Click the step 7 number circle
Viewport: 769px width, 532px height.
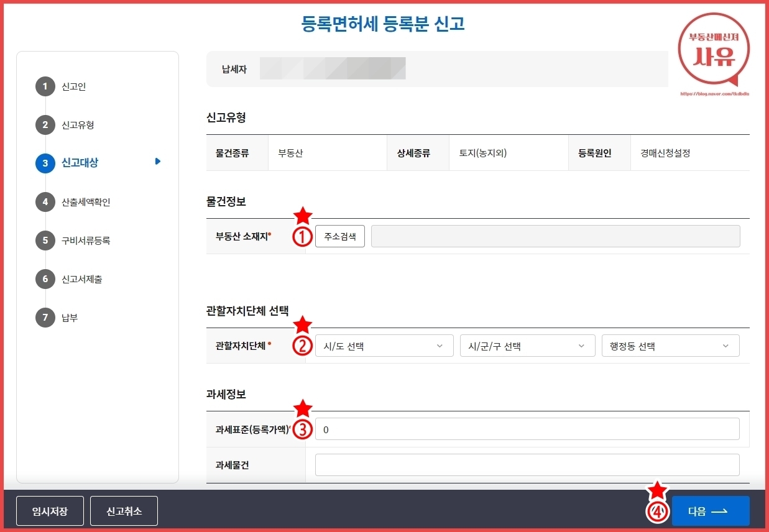pos(45,318)
